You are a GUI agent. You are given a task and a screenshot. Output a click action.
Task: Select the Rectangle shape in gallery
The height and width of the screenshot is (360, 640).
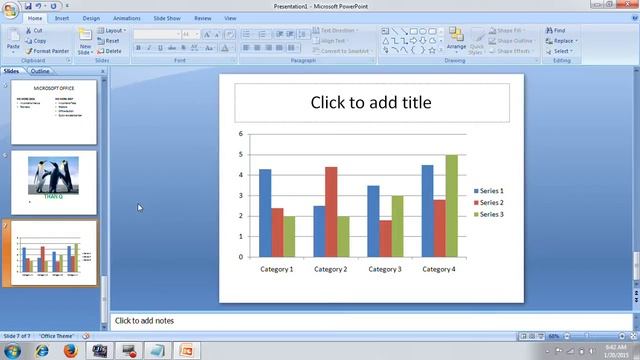click(x=413, y=31)
